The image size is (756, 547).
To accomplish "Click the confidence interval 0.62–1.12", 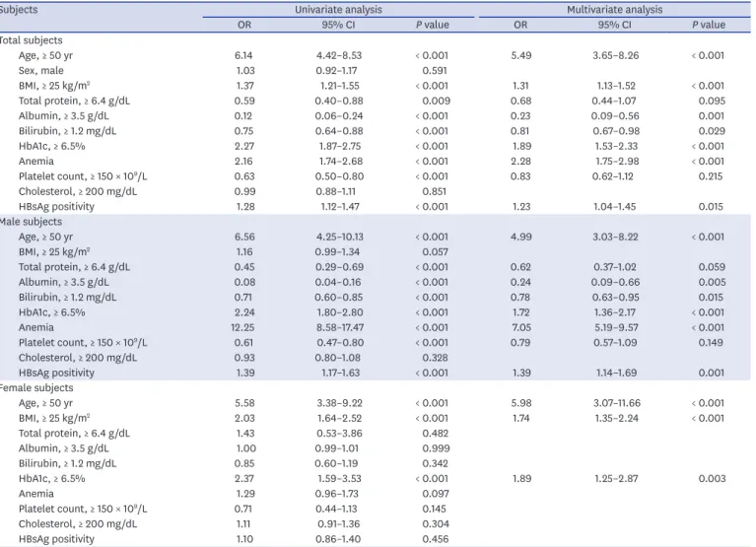I will 613,176.
